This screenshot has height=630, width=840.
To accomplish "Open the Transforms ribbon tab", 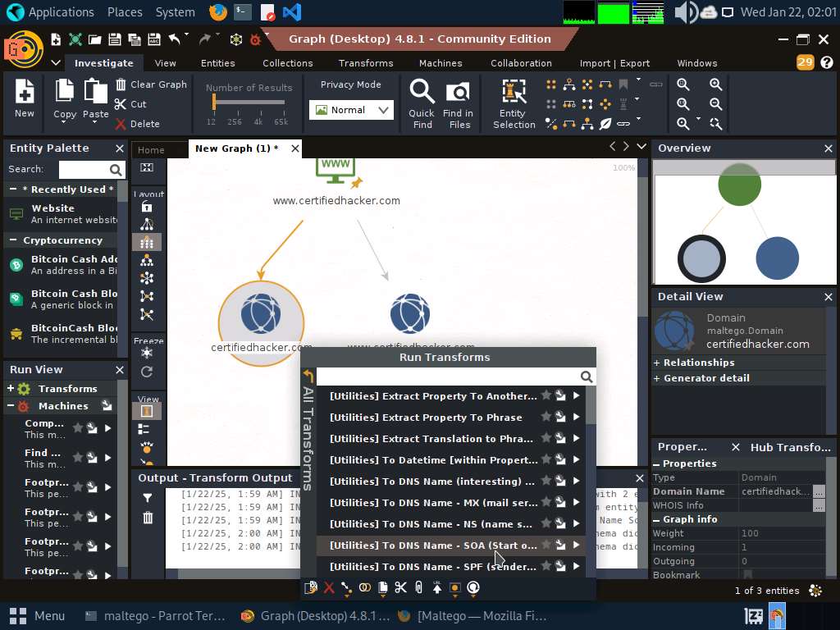I will 365,63.
